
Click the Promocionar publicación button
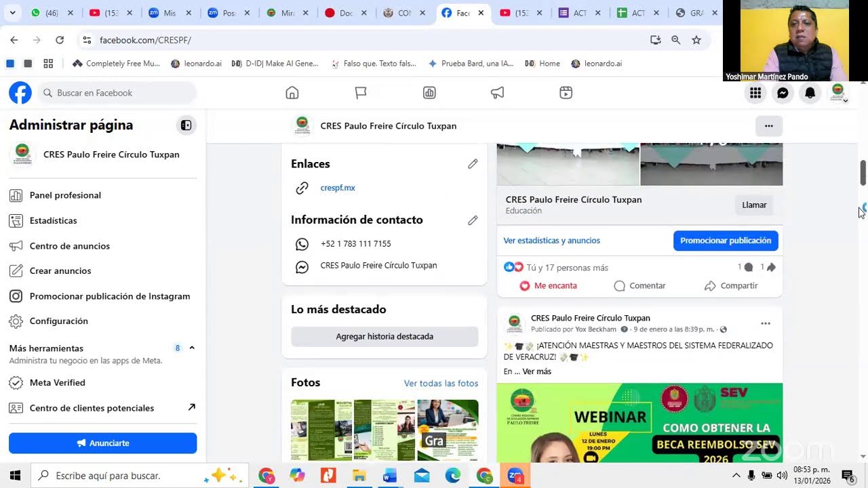726,241
